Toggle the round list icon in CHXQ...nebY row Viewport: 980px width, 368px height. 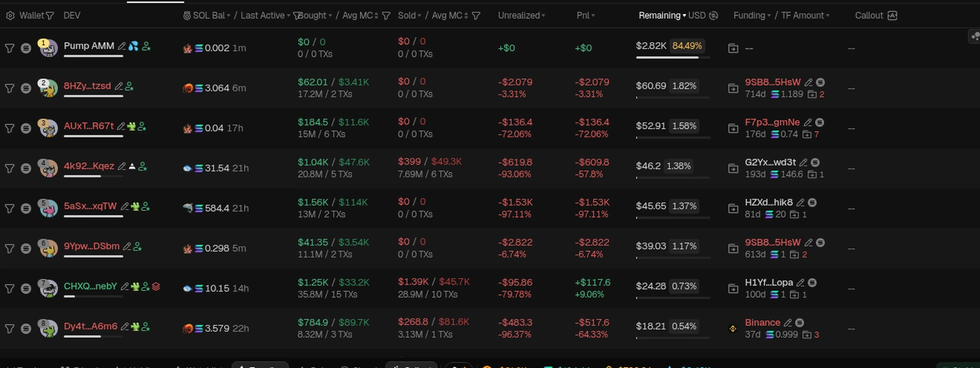coord(26,288)
